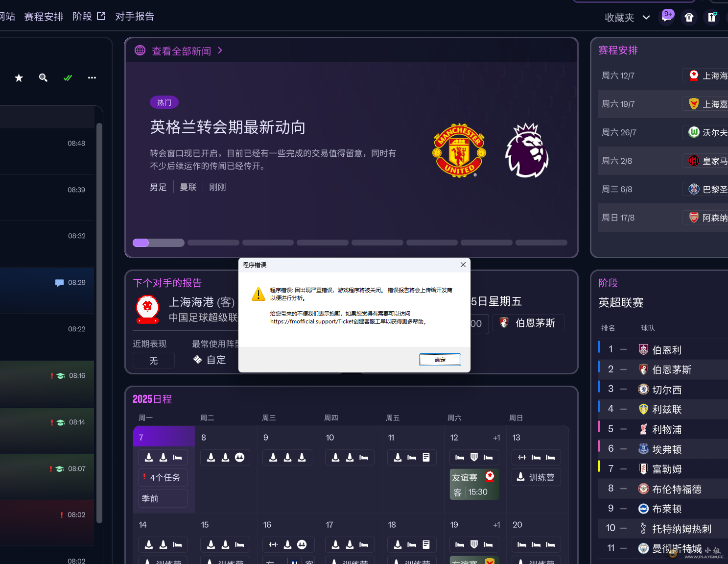728x564 pixels.
Task: Click the chevron after 查看全部新闻
Action: click(x=220, y=50)
